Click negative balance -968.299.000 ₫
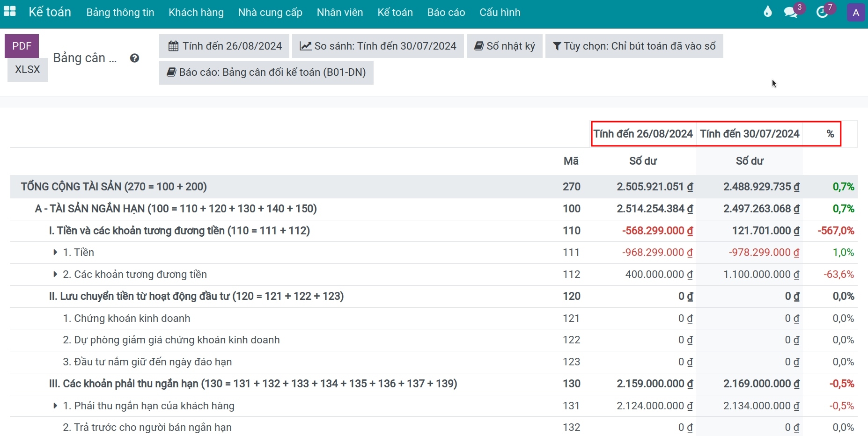This screenshot has height=436, width=868. pyautogui.click(x=657, y=253)
